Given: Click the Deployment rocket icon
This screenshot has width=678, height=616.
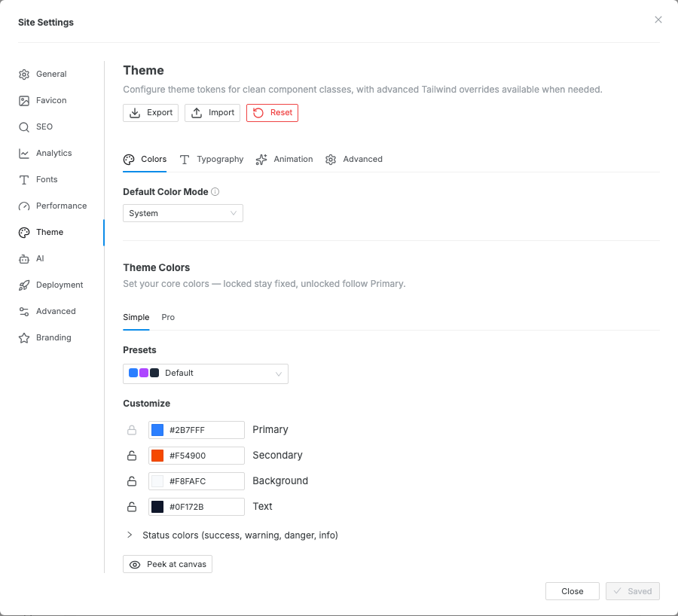Looking at the screenshot, I should (24, 285).
